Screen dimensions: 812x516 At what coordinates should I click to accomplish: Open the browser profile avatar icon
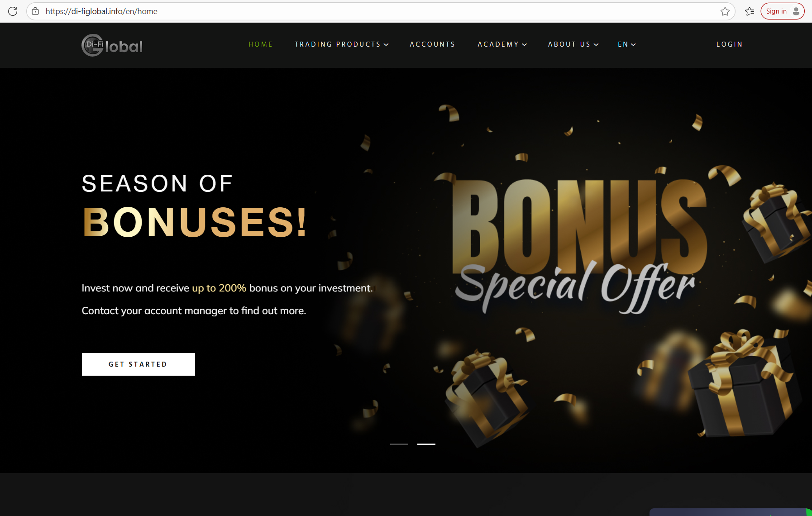(796, 11)
